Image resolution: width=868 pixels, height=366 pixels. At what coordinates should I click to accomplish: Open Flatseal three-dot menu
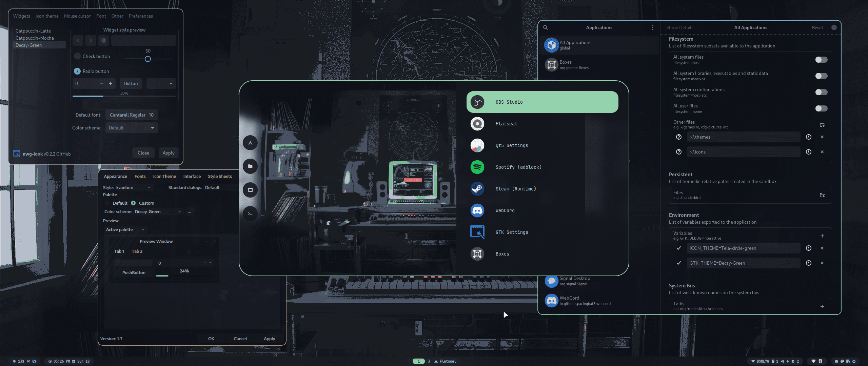tap(652, 27)
